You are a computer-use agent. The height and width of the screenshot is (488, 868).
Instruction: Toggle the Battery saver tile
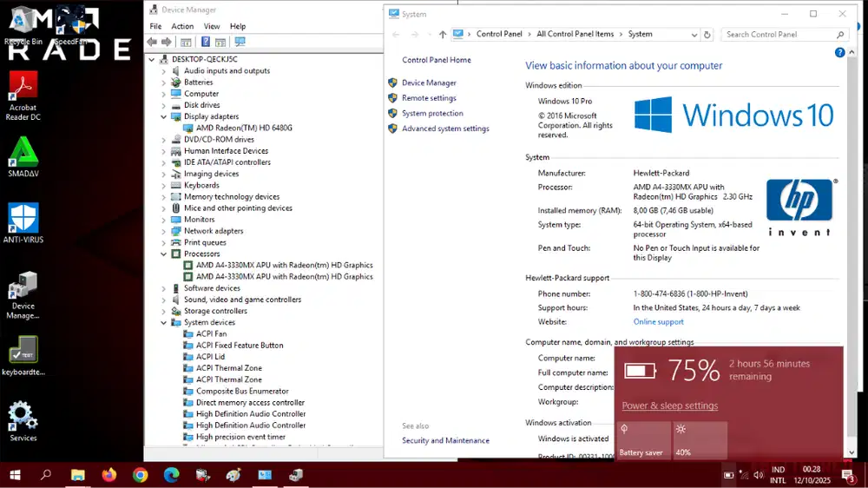click(643, 440)
